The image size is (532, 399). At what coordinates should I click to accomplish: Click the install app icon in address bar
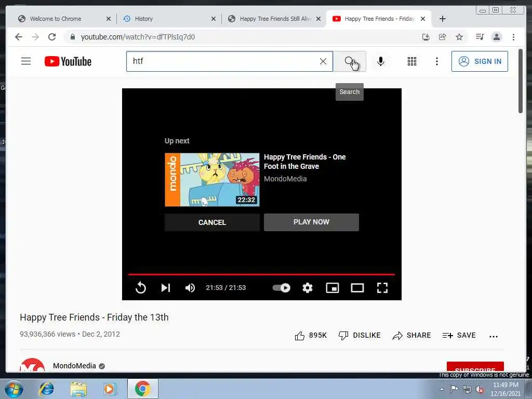point(426,37)
